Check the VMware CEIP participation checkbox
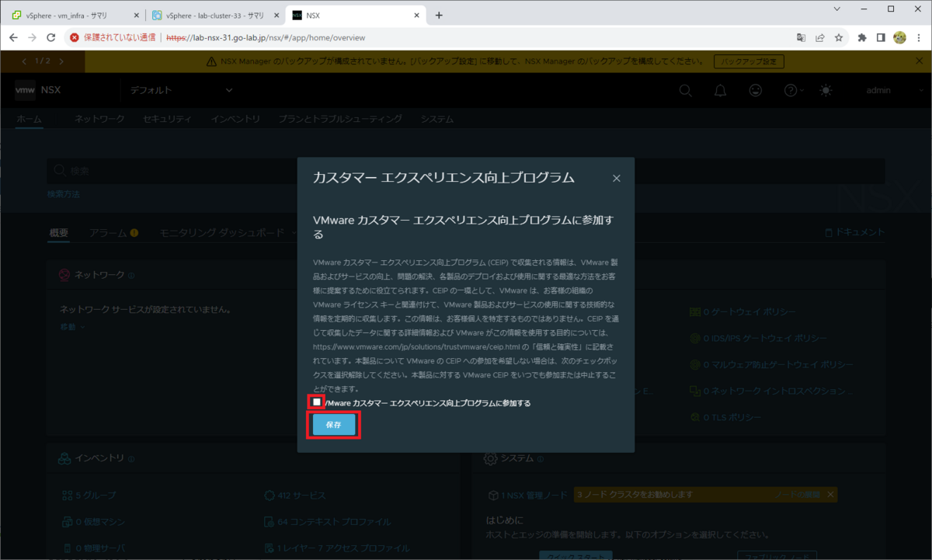Viewport: 932px width, 560px height. [317, 402]
